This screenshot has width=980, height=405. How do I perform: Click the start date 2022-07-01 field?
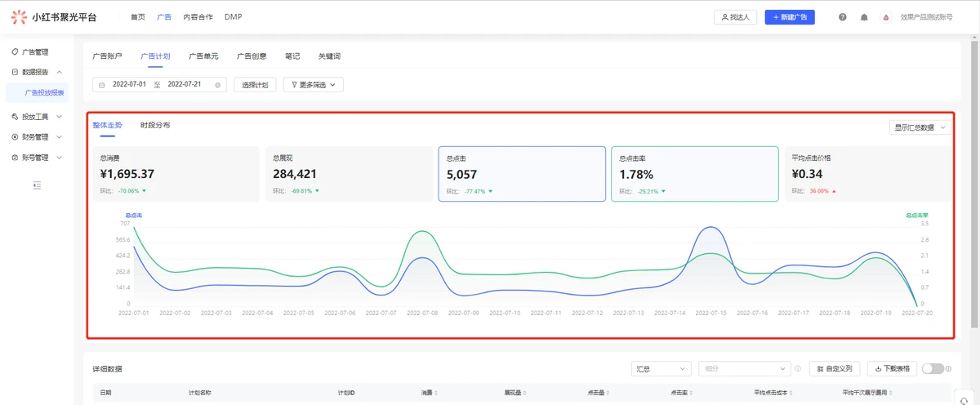(129, 85)
